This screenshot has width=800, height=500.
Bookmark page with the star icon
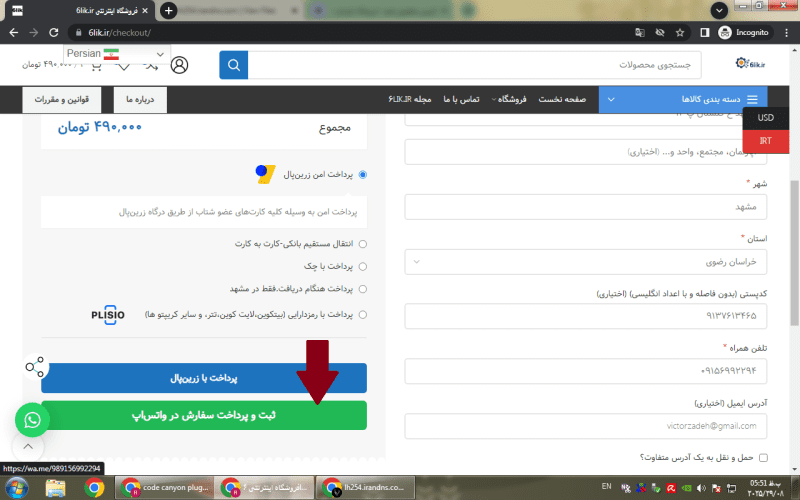(x=680, y=32)
